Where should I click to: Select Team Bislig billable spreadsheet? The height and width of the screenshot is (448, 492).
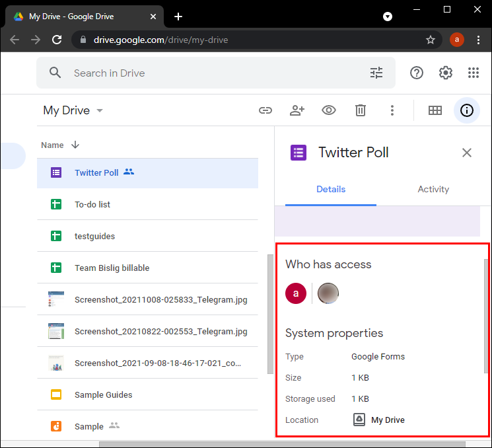point(147,268)
